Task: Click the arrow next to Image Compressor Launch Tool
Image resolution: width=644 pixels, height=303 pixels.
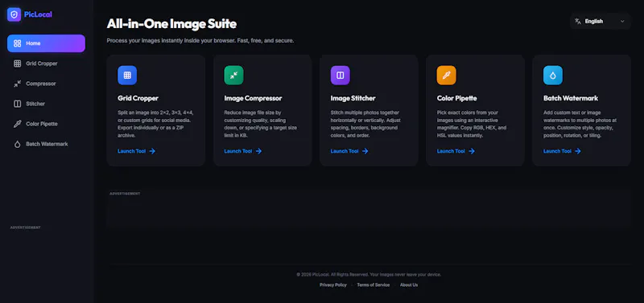Action: (258, 151)
